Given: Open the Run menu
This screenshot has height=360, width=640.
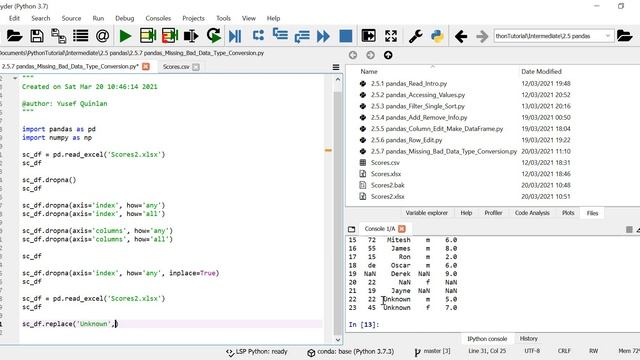Looking at the screenshot, I should (98, 18).
